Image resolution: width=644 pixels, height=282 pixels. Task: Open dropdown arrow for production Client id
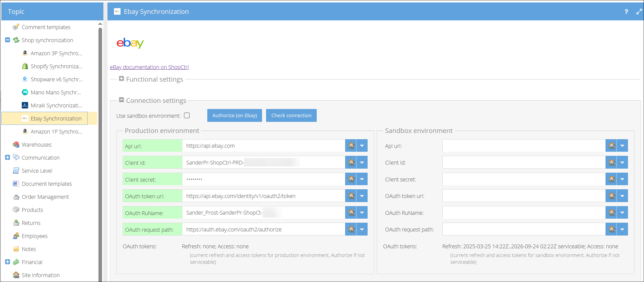[362, 162]
